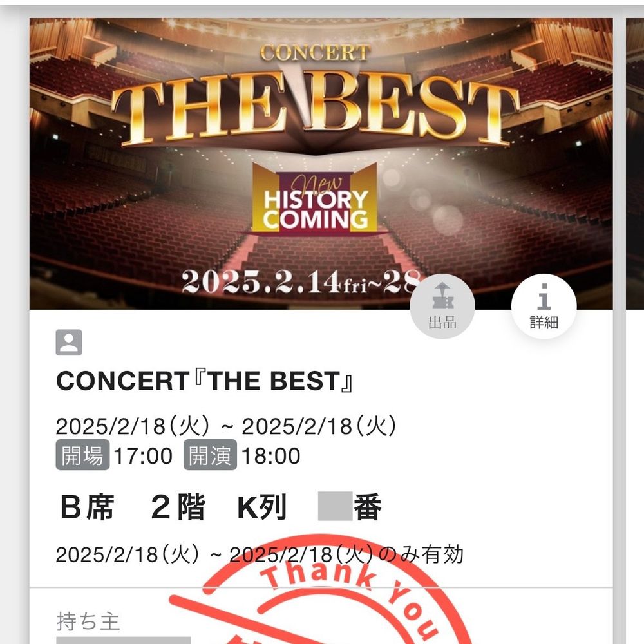Click the masked seat number box
The height and width of the screenshot is (644, 644).
335,506
